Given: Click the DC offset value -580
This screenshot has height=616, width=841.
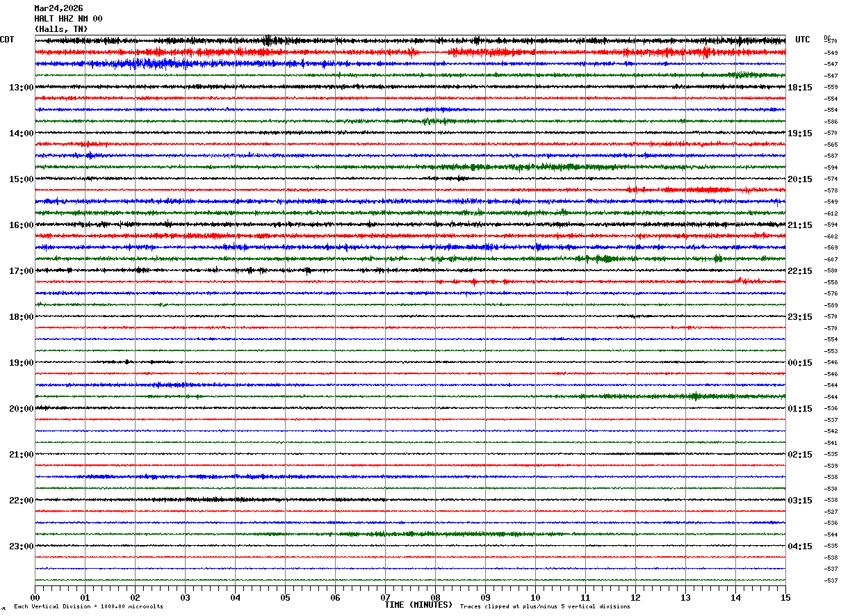Looking at the screenshot, I should click(x=831, y=270).
